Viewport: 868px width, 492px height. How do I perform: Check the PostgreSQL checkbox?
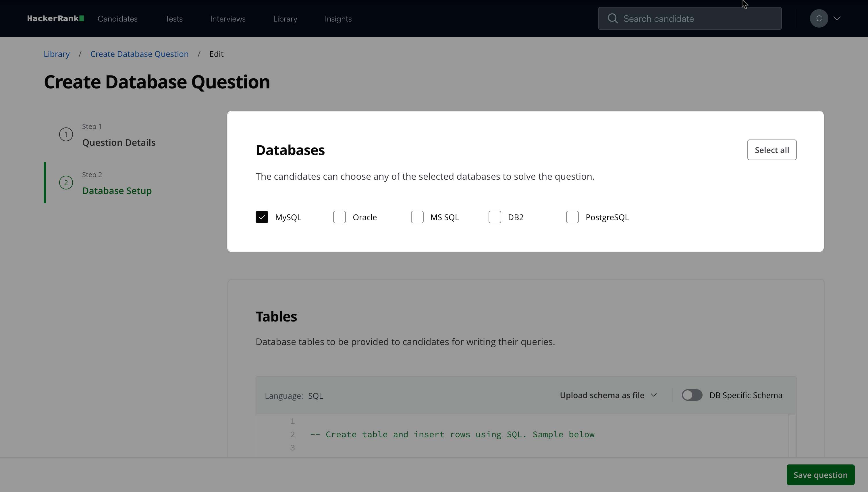point(572,217)
